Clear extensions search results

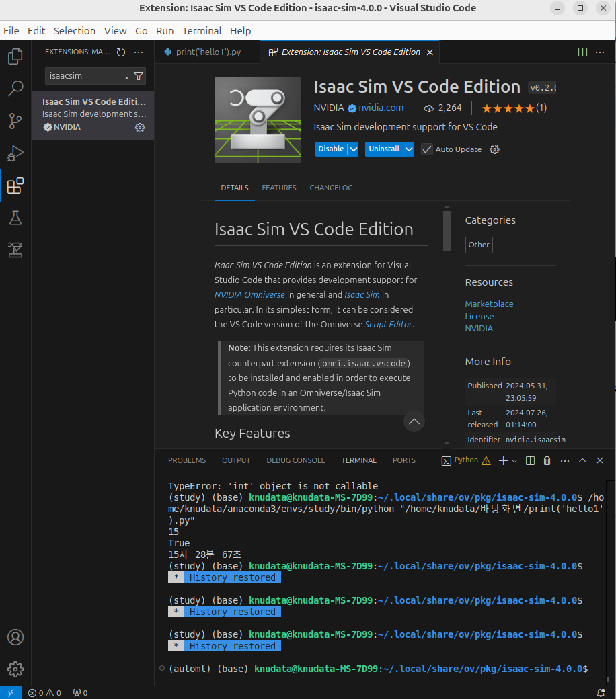124,76
